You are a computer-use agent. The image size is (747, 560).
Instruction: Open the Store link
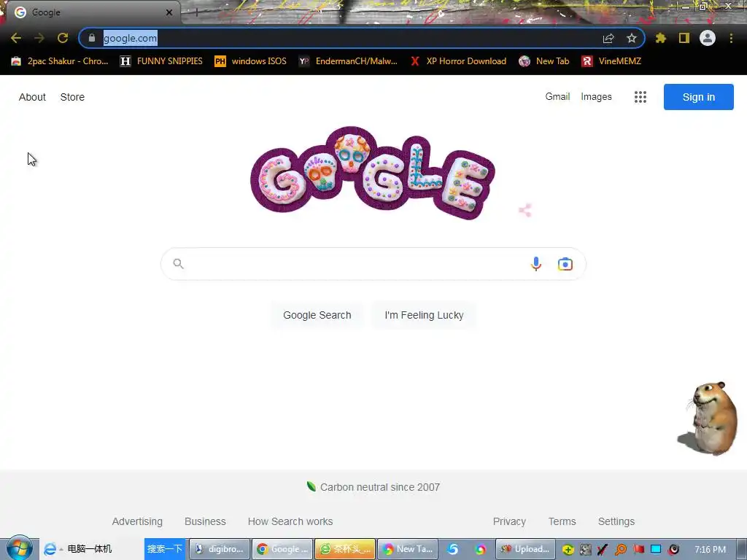tap(72, 97)
